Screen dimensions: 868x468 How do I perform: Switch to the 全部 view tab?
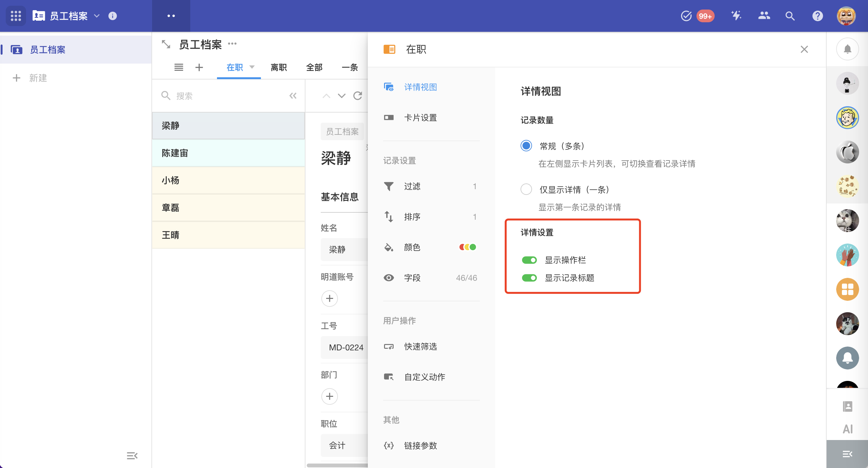click(x=314, y=67)
